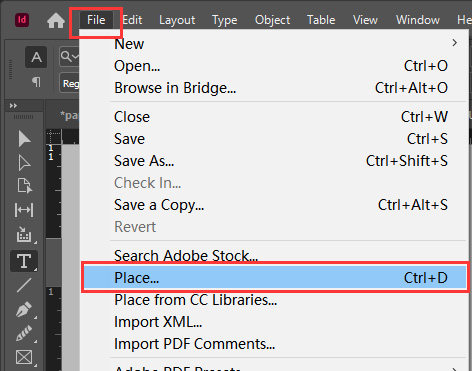Choose Close in the File menu
Image resolution: width=472 pixels, height=371 pixels.
pyautogui.click(x=273, y=117)
